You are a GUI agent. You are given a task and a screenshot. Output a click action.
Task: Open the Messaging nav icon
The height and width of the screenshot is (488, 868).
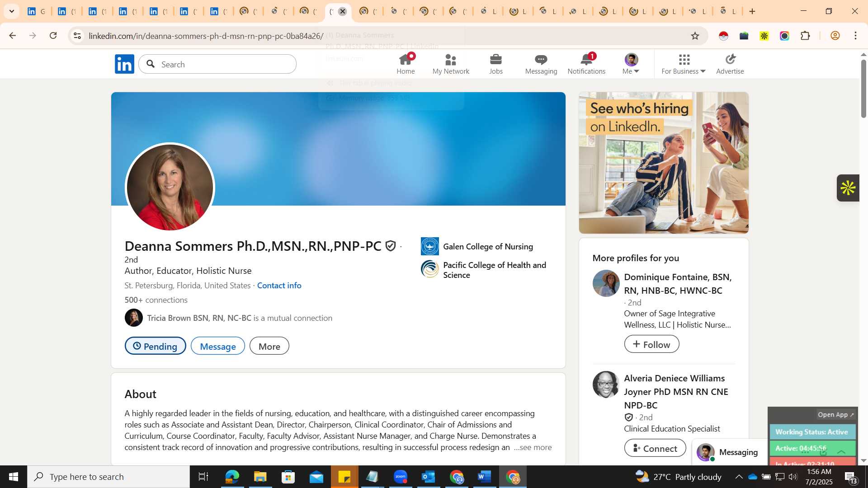point(541,64)
